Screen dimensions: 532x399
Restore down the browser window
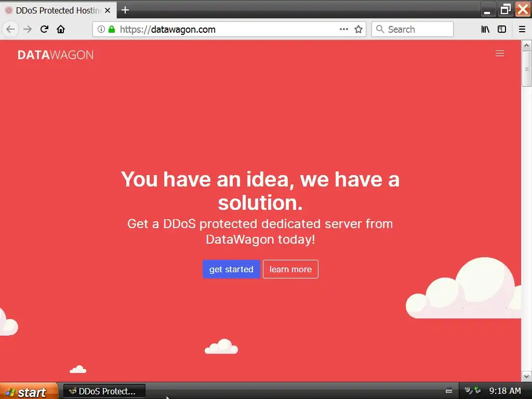pos(505,9)
